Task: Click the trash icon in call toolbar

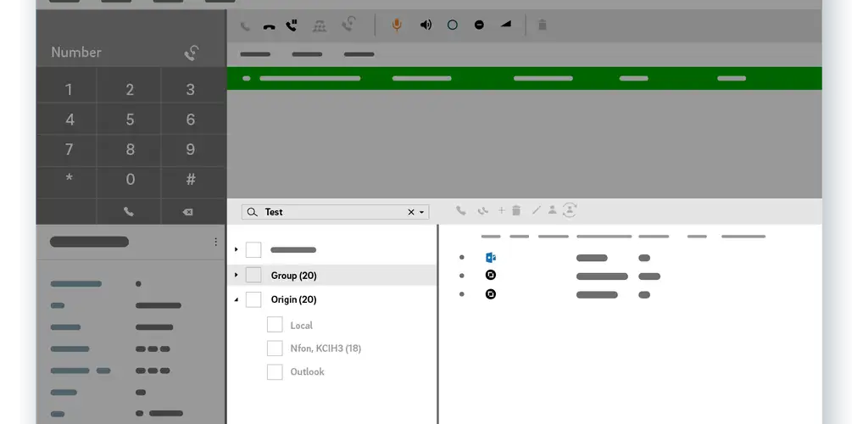Action: [x=542, y=25]
